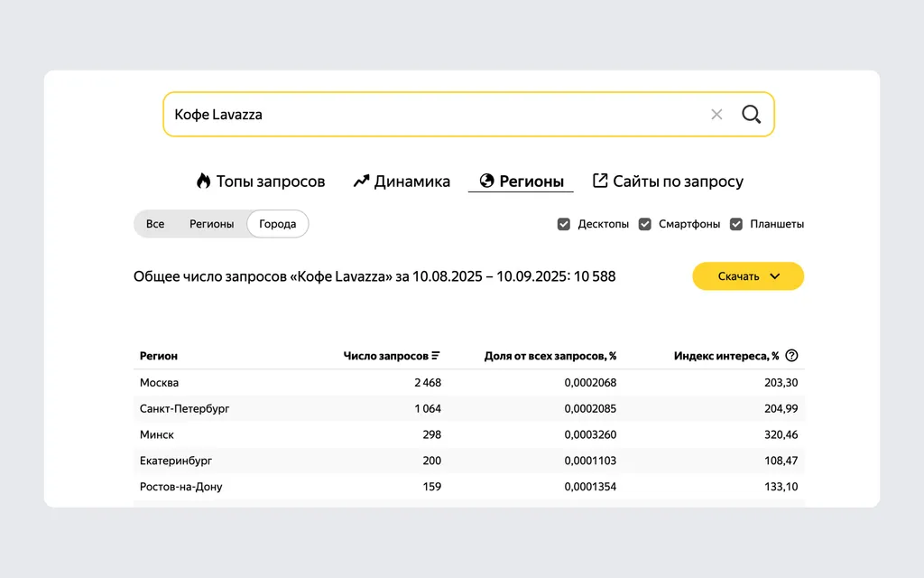Click the 133,10 interest index value

781,487
